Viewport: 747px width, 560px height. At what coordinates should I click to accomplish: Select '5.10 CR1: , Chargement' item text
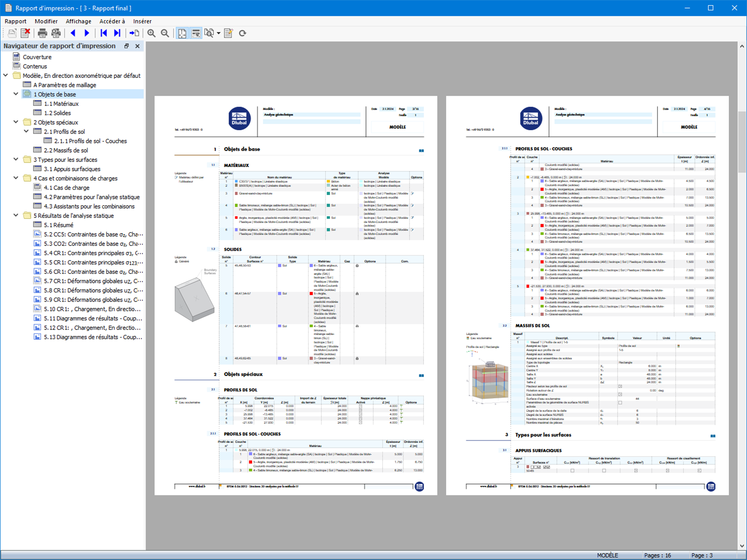[92, 309]
